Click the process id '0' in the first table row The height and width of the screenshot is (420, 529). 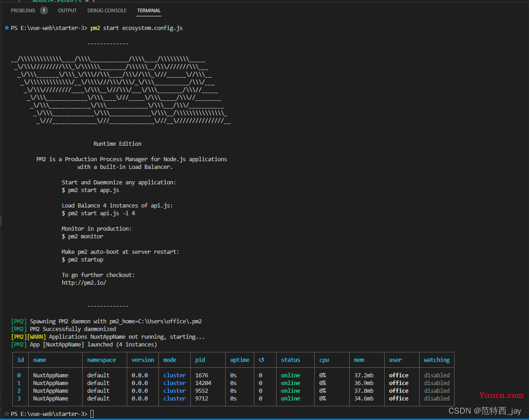point(19,375)
